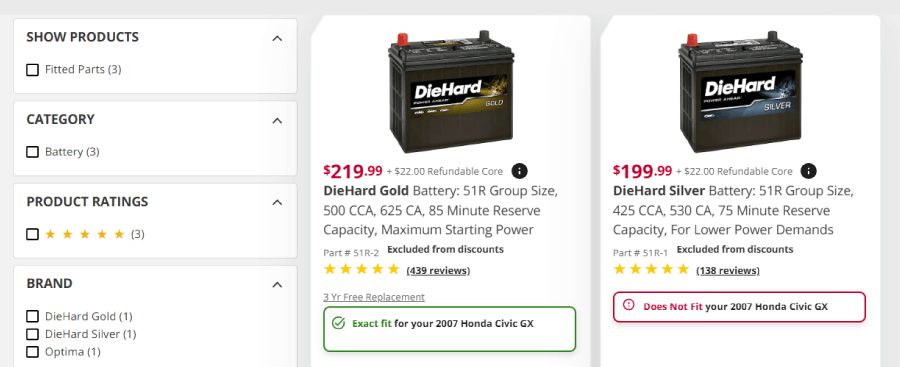The height and width of the screenshot is (367, 900).
Task: Collapse the Show Products section
Action: click(x=277, y=38)
